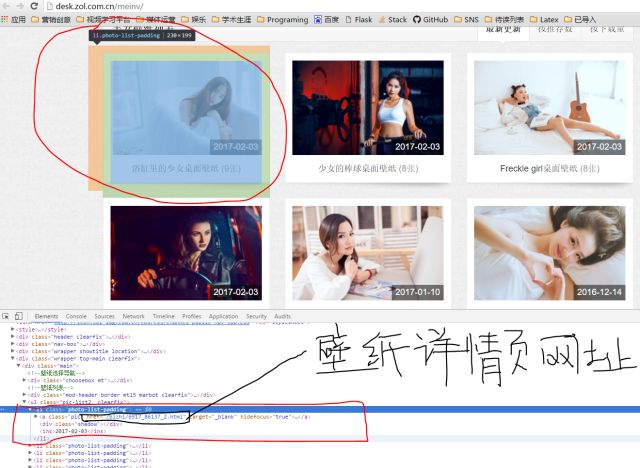Click the 少女的棒球桌面壁纸 title link
Viewport: 640px width, 468px height.
pyautogui.click(x=368, y=169)
